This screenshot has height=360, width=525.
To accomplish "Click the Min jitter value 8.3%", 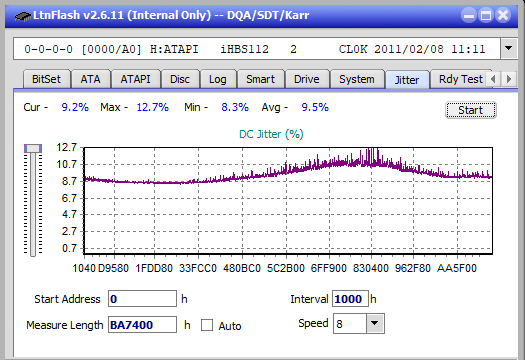I will click(x=235, y=107).
